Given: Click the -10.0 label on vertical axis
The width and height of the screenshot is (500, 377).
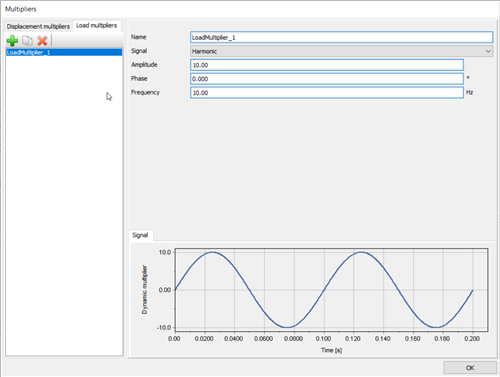Looking at the screenshot, I should 164,328.
